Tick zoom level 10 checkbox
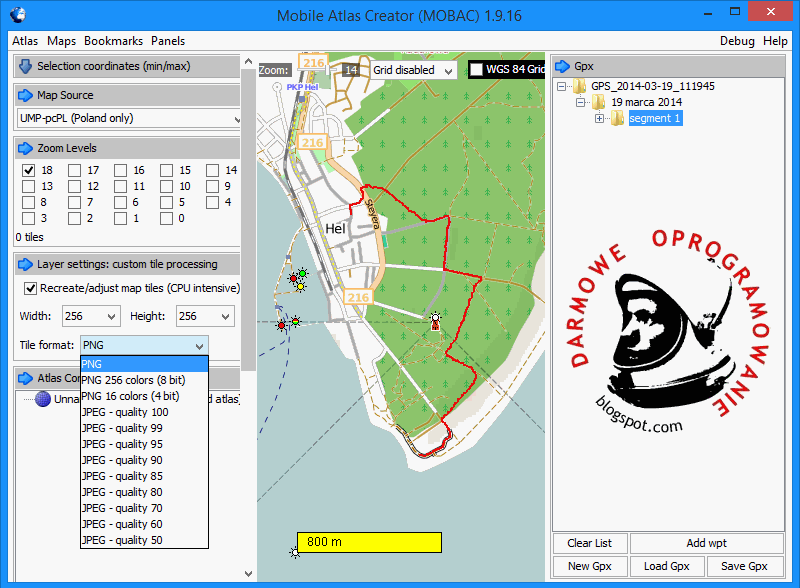 [x=166, y=186]
